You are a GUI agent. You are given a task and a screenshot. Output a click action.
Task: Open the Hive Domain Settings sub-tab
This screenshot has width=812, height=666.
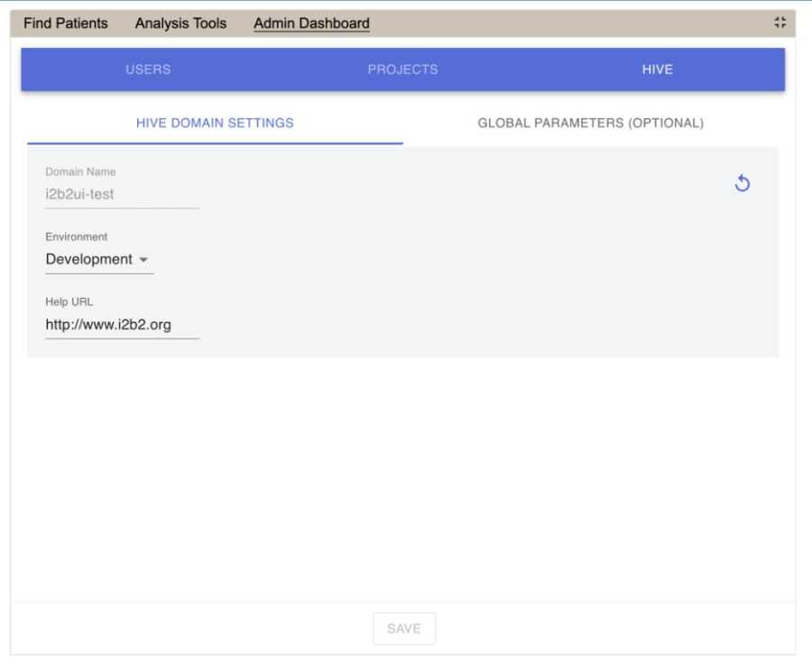click(215, 124)
